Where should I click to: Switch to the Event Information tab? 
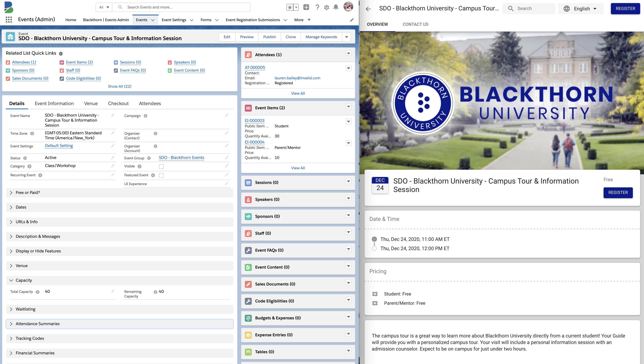pos(54,104)
